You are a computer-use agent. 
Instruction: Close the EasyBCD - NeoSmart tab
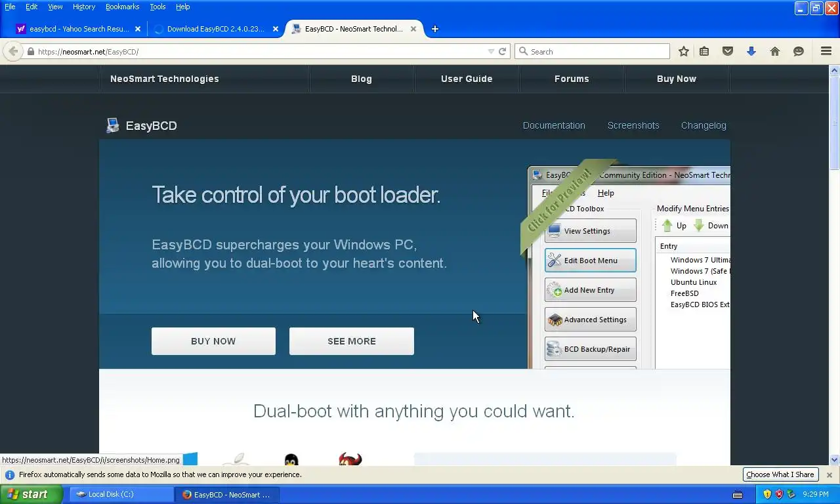(x=413, y=29)
